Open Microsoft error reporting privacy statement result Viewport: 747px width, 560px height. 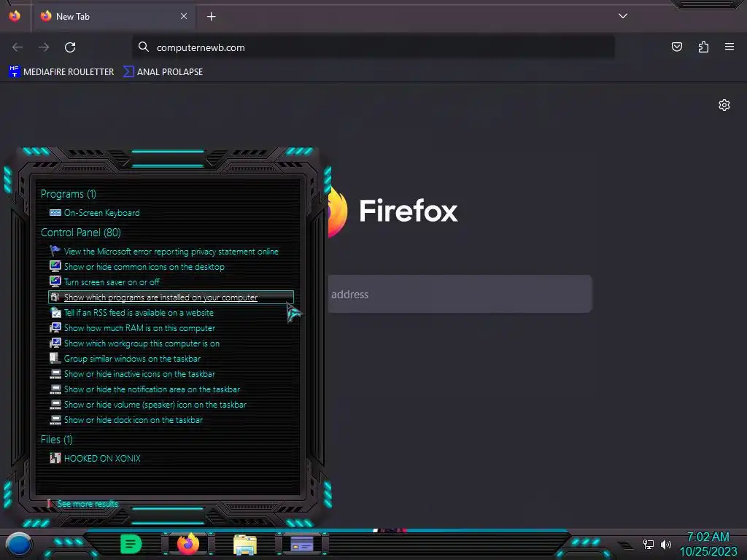pos(171,252)
